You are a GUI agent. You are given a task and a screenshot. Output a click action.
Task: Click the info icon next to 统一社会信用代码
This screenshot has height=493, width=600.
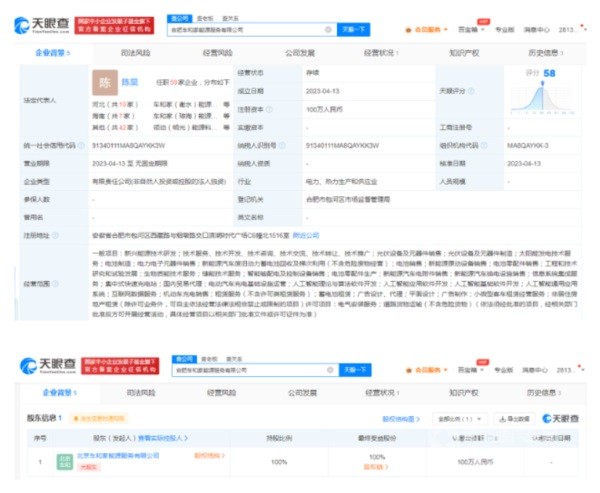coord(81,145)
